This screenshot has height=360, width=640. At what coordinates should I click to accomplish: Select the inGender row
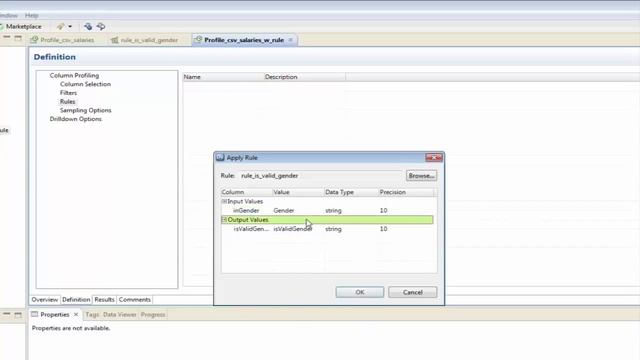pos(327,211)
